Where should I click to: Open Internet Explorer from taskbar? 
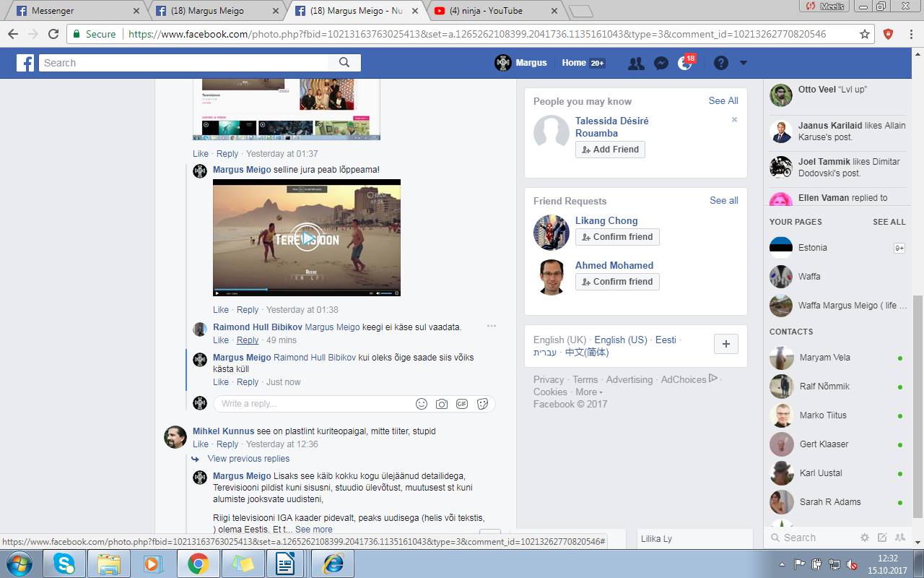click(x=333, y=564)
